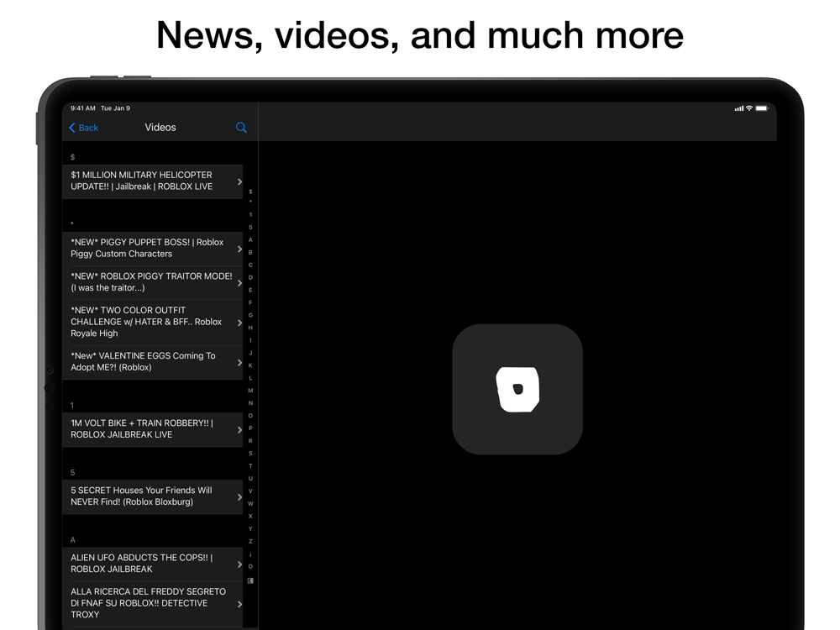
Task: Click chevron on ALLA RICERCA DEL FREDDY row
Action: point(239,604)
